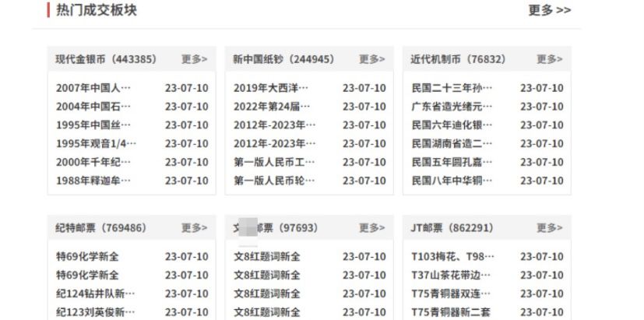Open the T75青铜器双连… listing
This screenshot has height=320, width=644.
(x=451, y=294)
